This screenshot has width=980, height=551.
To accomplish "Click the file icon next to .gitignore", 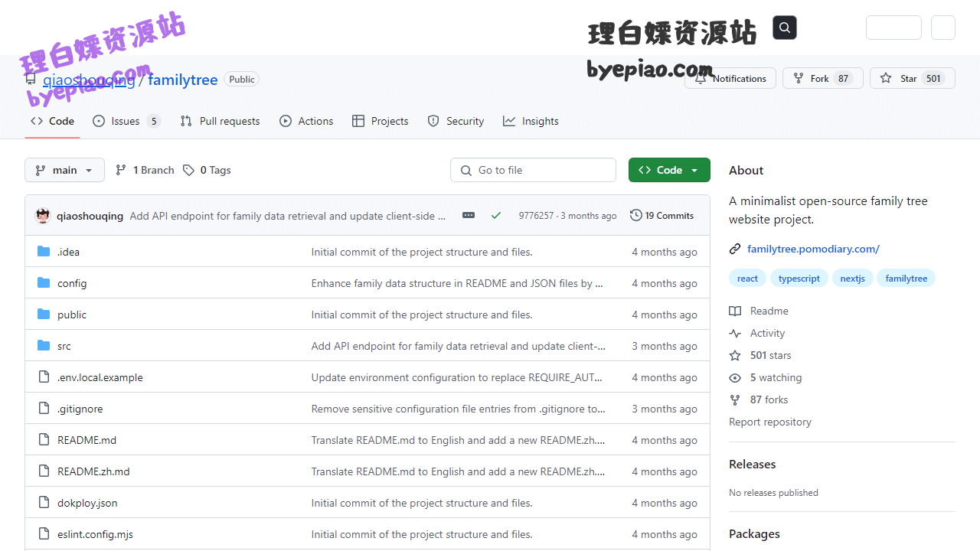I will [x=44, y=409].
